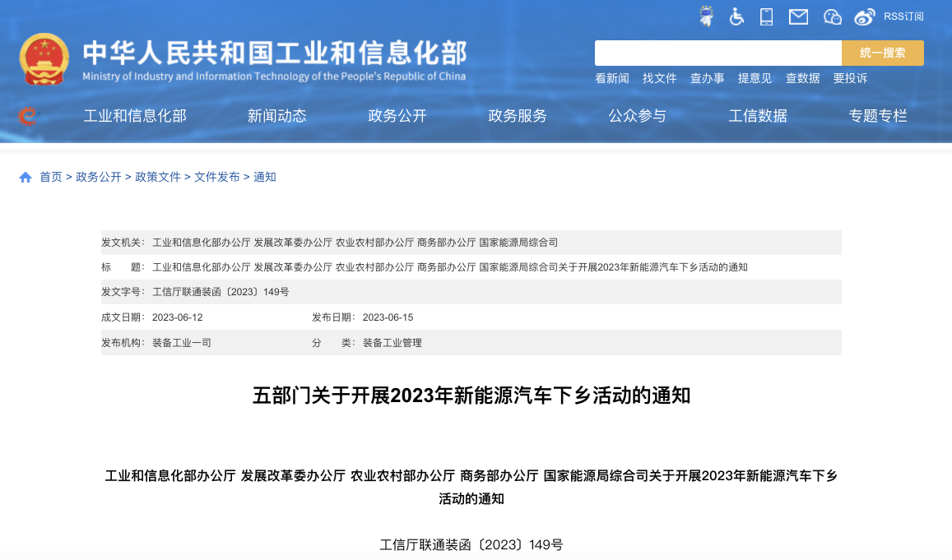Click the 成文日期 value 2023-06-12
This screenshot has height=560, width=952.
(177, 317)
